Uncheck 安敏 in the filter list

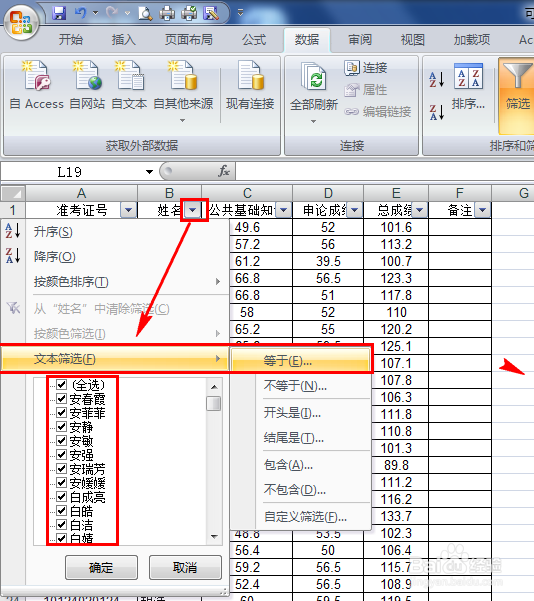(62, 440)
